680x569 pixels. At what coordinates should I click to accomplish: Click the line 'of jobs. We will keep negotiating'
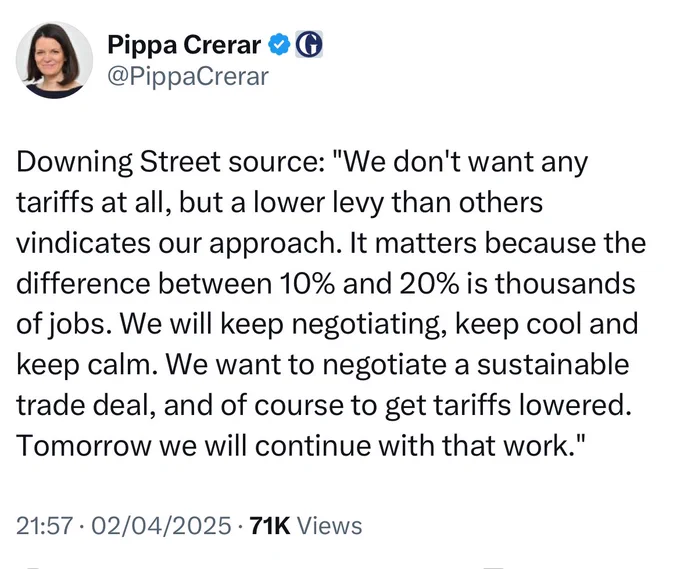(x=327, y=324)
